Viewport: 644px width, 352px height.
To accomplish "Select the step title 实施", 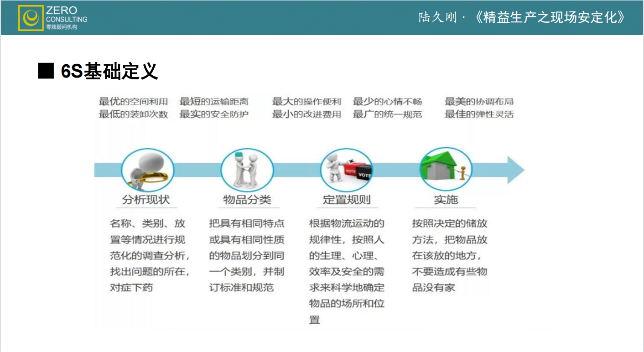I will [446, 200].
